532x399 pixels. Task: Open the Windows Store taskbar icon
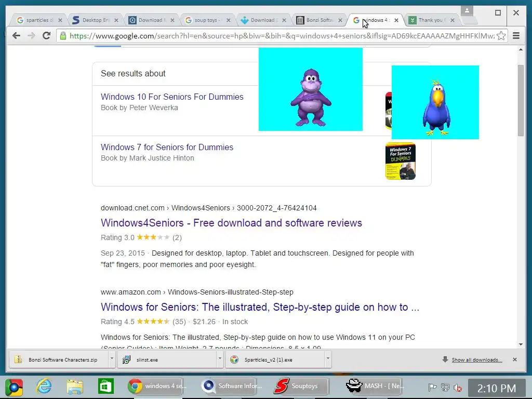point(105,387)
